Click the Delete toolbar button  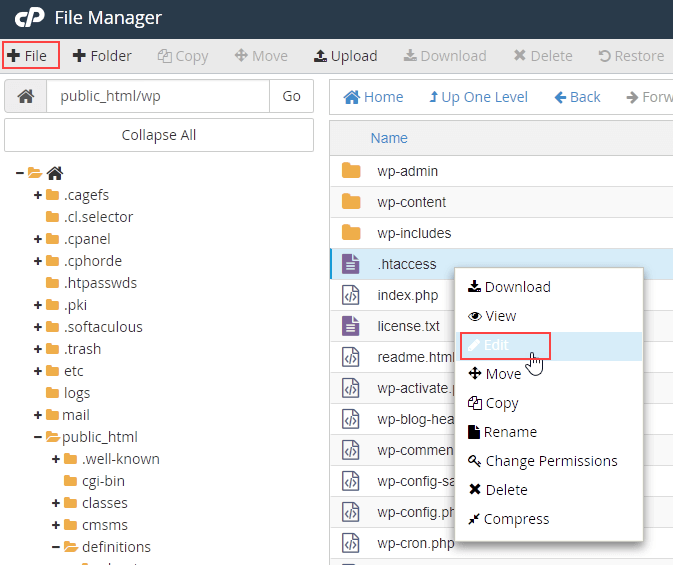pyautogui.click(x=543, y=56)
